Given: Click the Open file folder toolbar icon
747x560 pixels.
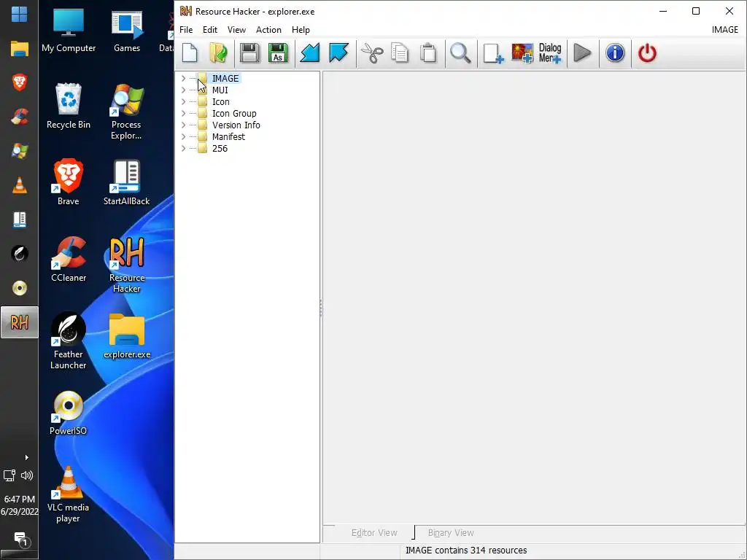Looking at the screenshot, I should tap(219, 52).
